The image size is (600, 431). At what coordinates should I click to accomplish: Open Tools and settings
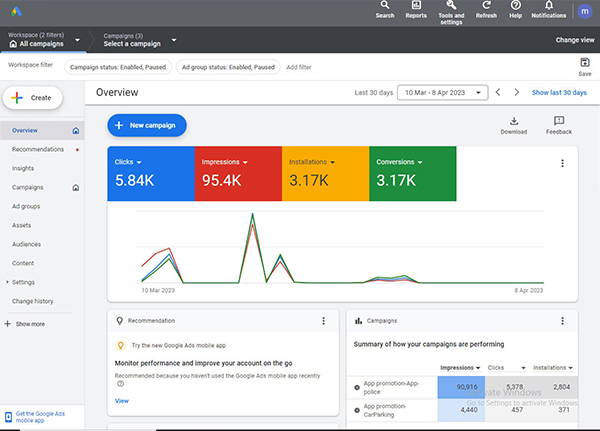pyautogui.click(x=451, y=9)
